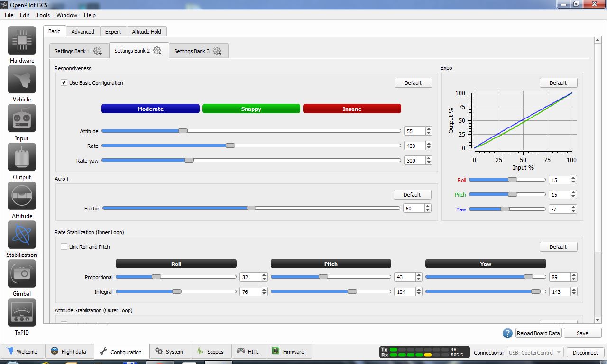Open the Help menu

(x=90, y=15)
